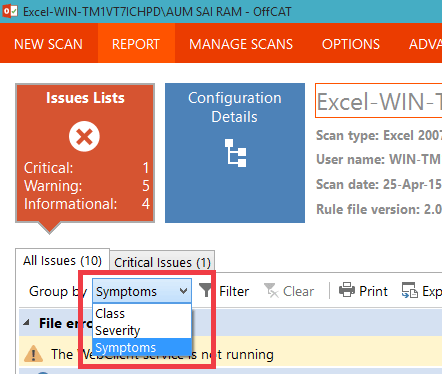The height and width of the screenshot is (374, 442).
Task: Switch to the REPORT tab
Action: click(x=136, y=44)
